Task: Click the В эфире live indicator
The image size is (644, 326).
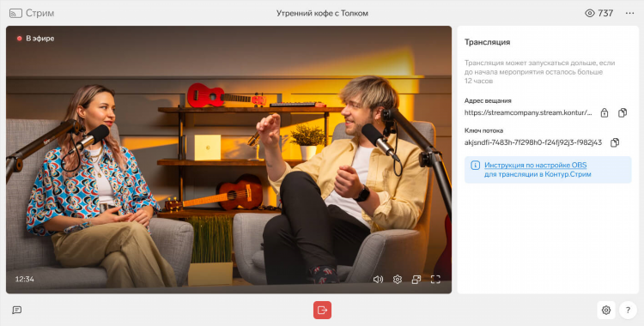Action: pyautogui.click(x=36, y=39)
